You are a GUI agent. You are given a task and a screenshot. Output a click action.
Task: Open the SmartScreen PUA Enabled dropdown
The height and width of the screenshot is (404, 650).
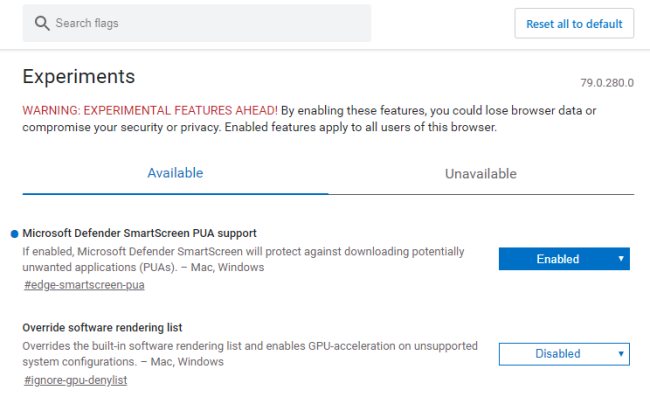(x=563, y=259)
